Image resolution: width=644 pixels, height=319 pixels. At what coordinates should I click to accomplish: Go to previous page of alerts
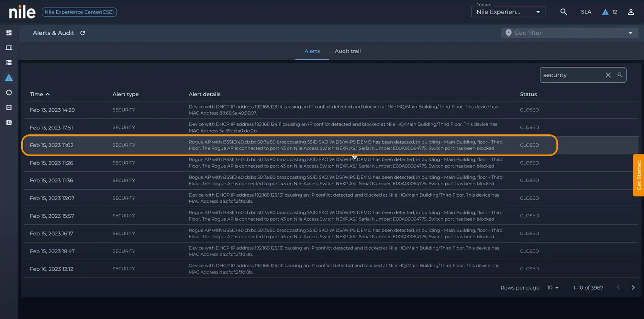click(618, 288)
